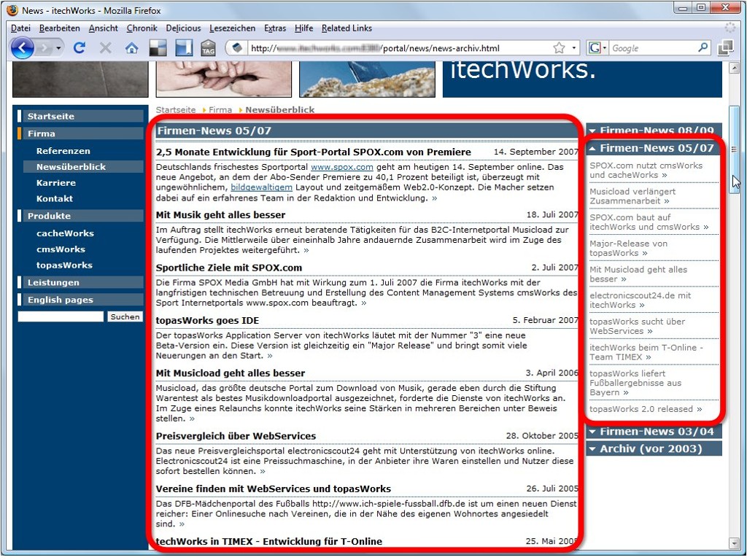Open Major-Release von topasWorks link
Image resolution: width=747 pixels, height=560 pixels.
point(628,248)
